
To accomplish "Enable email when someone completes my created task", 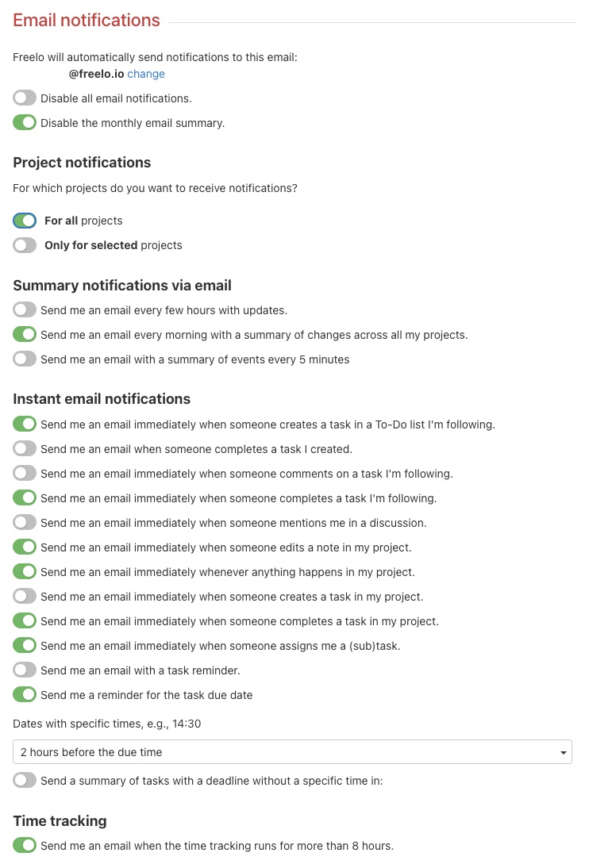I will 25,448.
